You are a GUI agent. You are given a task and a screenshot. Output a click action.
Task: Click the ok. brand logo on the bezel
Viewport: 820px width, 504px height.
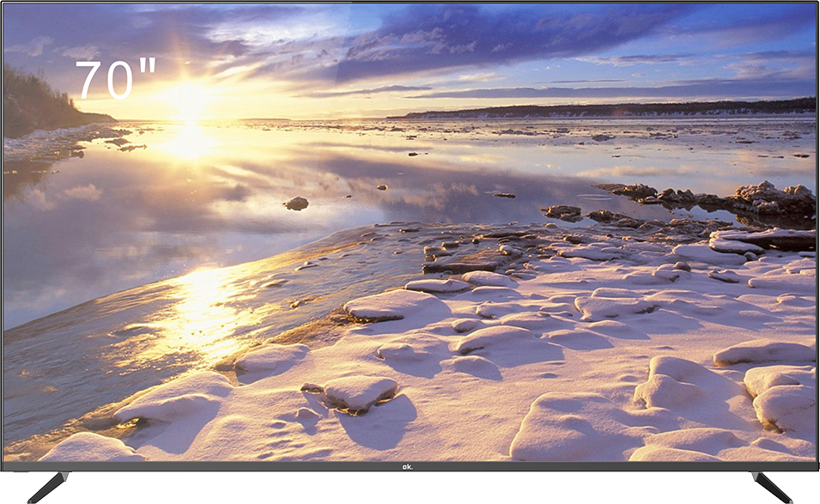click(407, 466)
